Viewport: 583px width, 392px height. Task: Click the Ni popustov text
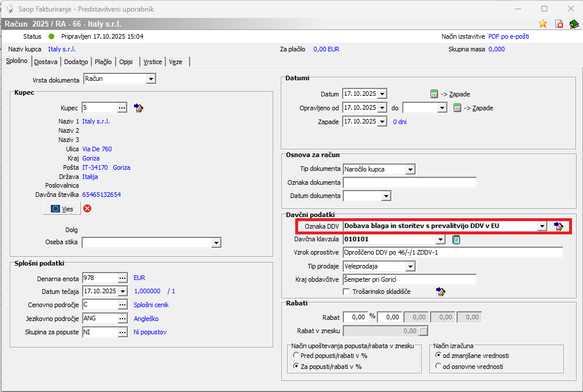(x=150, y=332)
